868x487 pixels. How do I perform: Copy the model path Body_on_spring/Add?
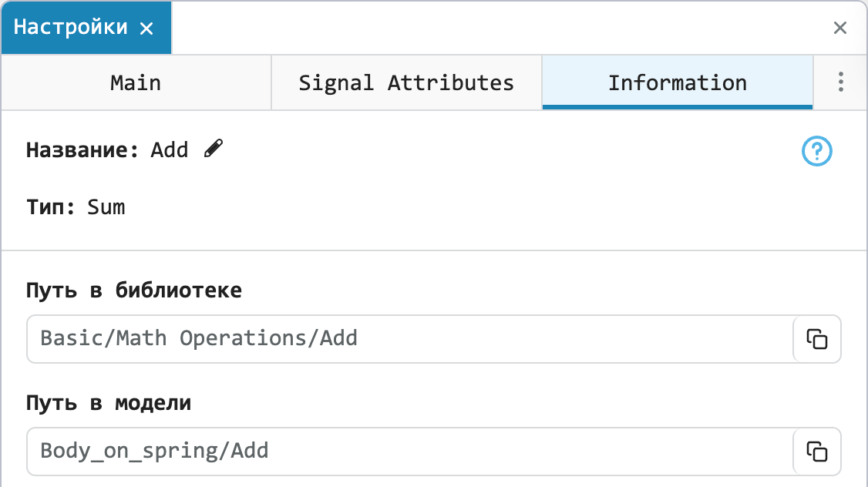tap(816, 452)
